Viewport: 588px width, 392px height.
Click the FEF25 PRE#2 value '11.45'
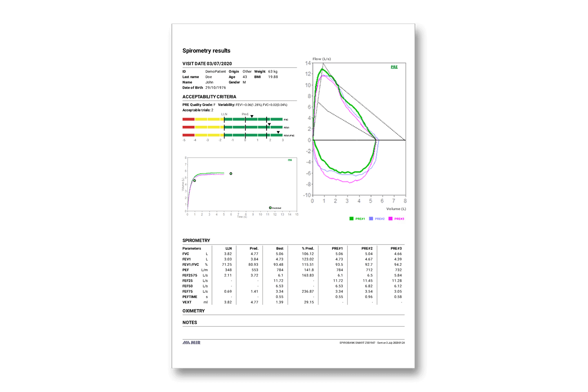click(x=367, y=281)
